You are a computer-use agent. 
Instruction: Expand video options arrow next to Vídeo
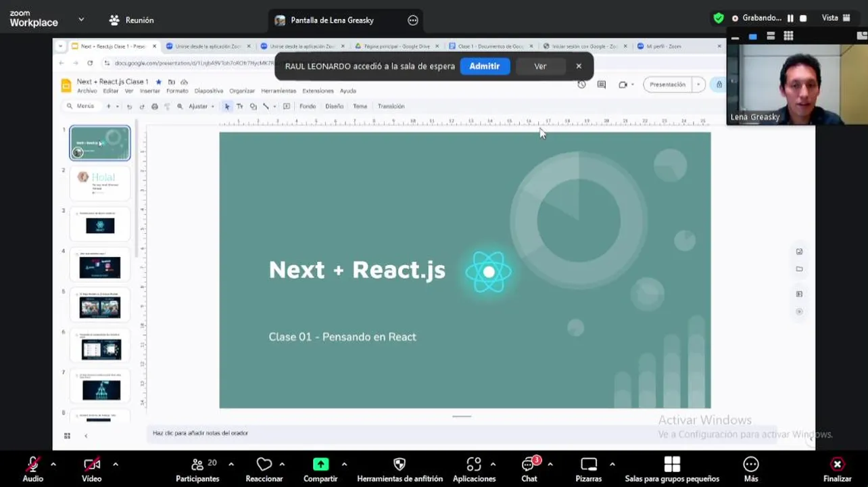pyautogui.click(x=116, y=464)
